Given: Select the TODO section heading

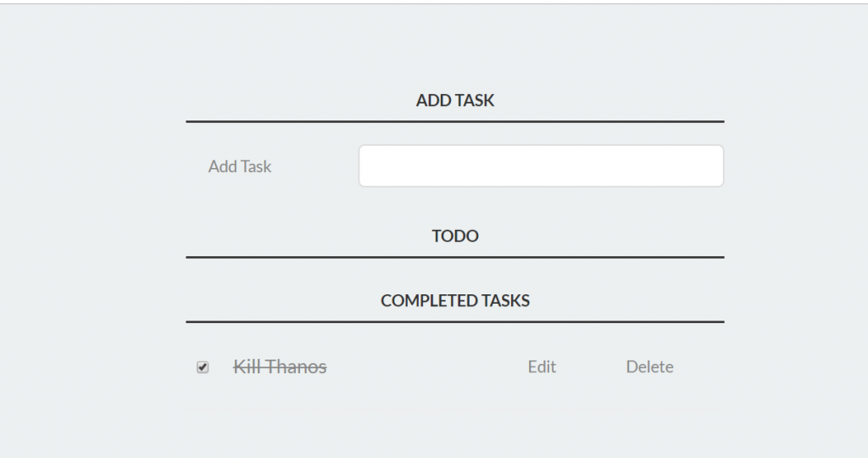Looking at the screenshot, I should (x=455, y=237).
